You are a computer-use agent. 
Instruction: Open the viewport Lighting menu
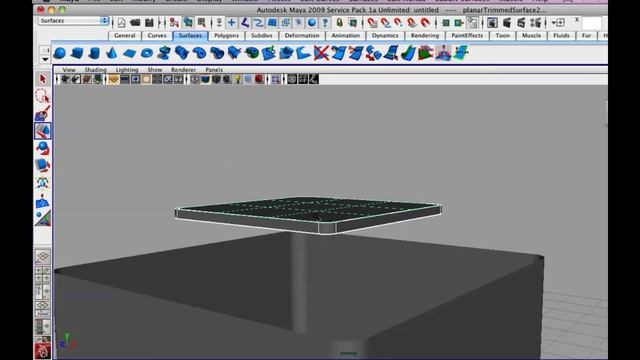pos(127,70)
